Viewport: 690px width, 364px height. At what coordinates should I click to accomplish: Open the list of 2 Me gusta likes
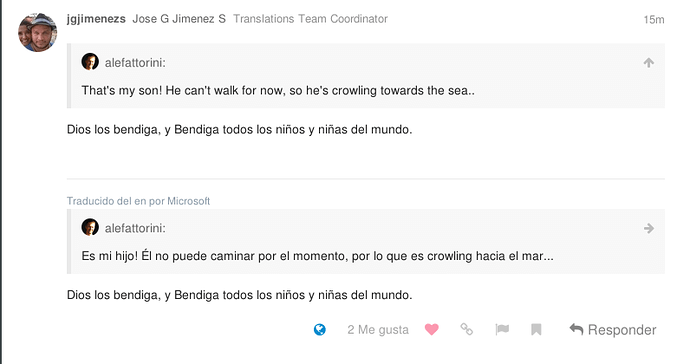pos(378,330)
